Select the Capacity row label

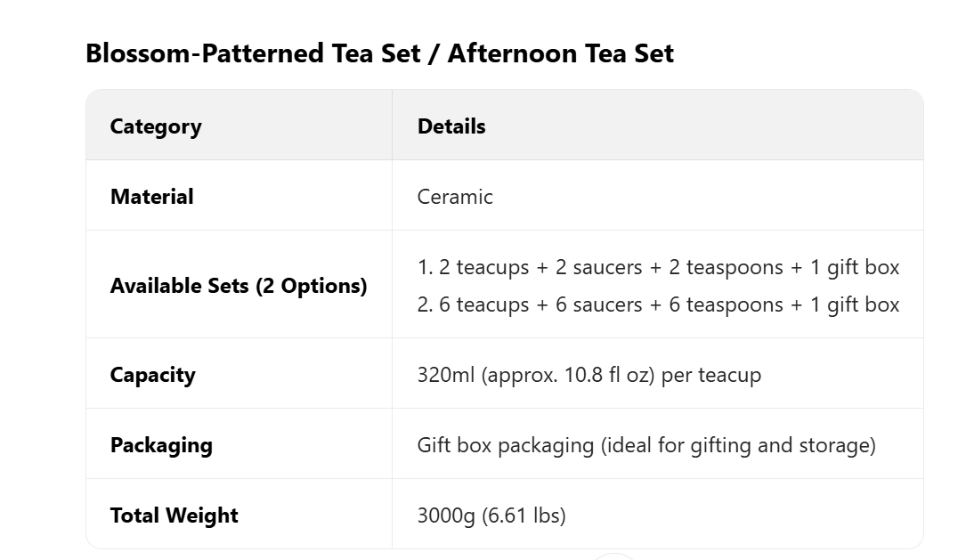click(x=152, y=375)
